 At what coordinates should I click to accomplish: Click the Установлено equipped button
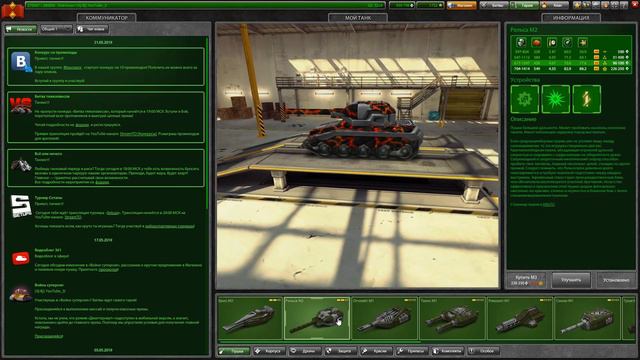click(616, 280)
